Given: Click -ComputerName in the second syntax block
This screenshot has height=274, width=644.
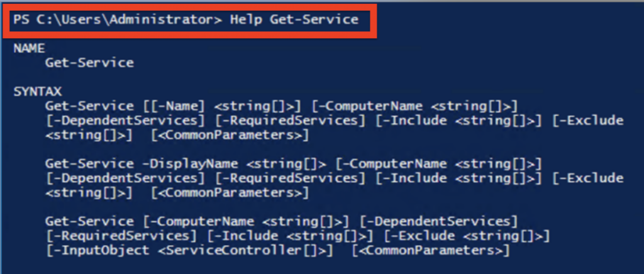Looking at the screenshot, I should click(396, 164).
